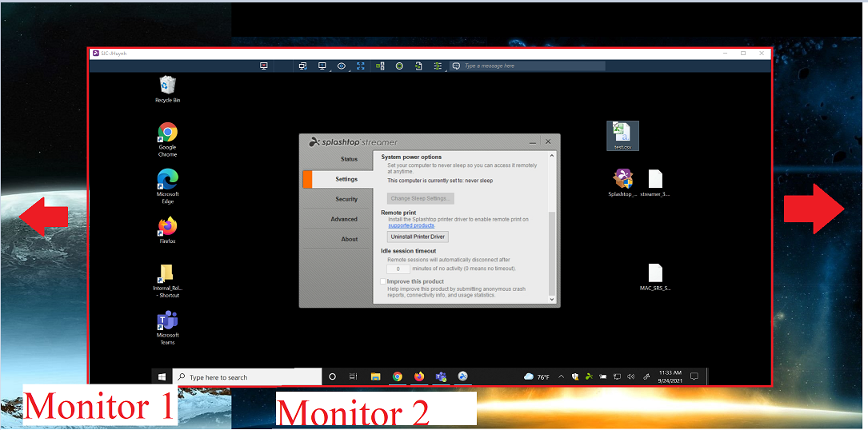The width and height of the screenshot is (868, 430).
Task: Enable the 'Improve this product' checkbox
Action: pyautogui.click(x=383, y=281)
